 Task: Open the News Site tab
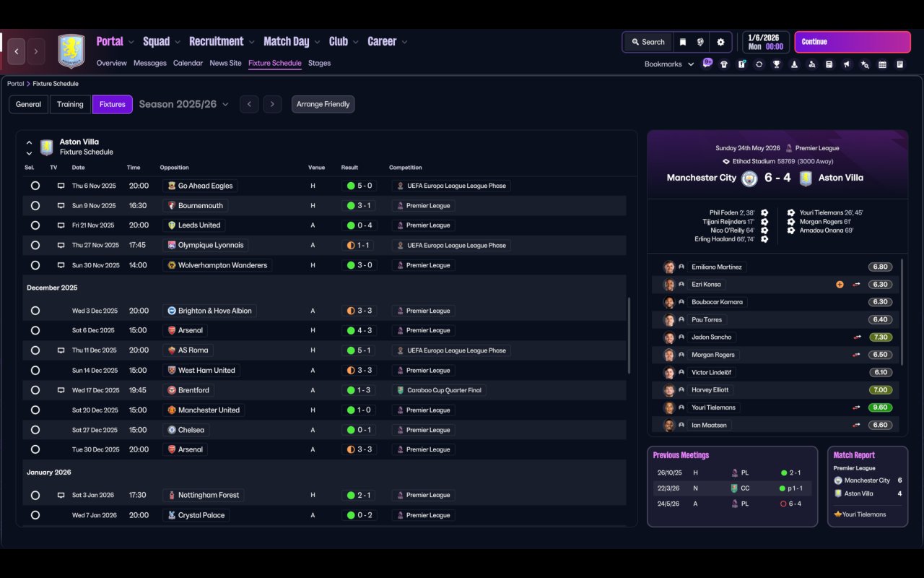coord(225,63)
